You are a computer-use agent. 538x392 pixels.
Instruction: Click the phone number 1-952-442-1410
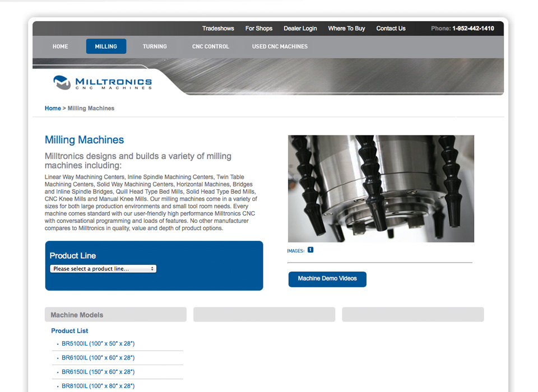pyautogui.click(x=473, y=29)
